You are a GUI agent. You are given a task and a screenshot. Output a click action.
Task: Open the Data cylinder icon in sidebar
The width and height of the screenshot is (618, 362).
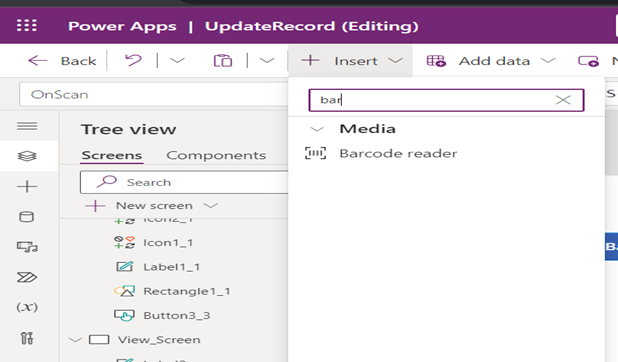pos(27,216)
